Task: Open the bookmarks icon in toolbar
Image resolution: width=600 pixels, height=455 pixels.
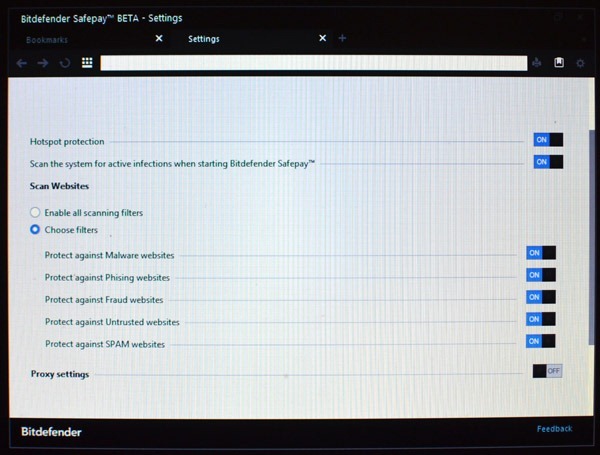Action: click(x=559, y=62)
